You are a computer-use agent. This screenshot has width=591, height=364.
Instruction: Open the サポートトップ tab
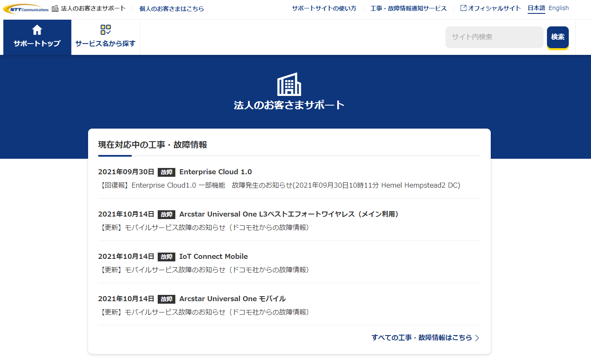tap(37, 37)
